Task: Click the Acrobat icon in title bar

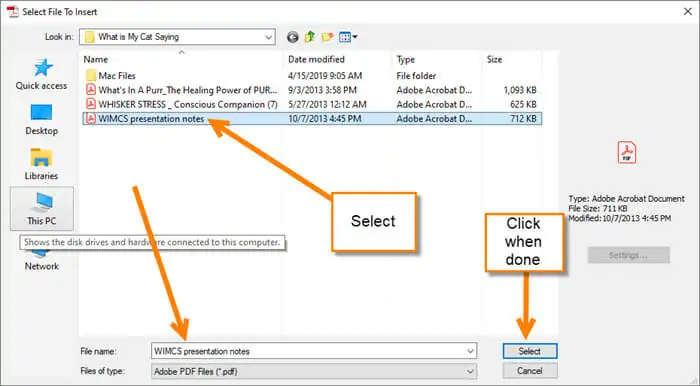Action: click(13, 12)
